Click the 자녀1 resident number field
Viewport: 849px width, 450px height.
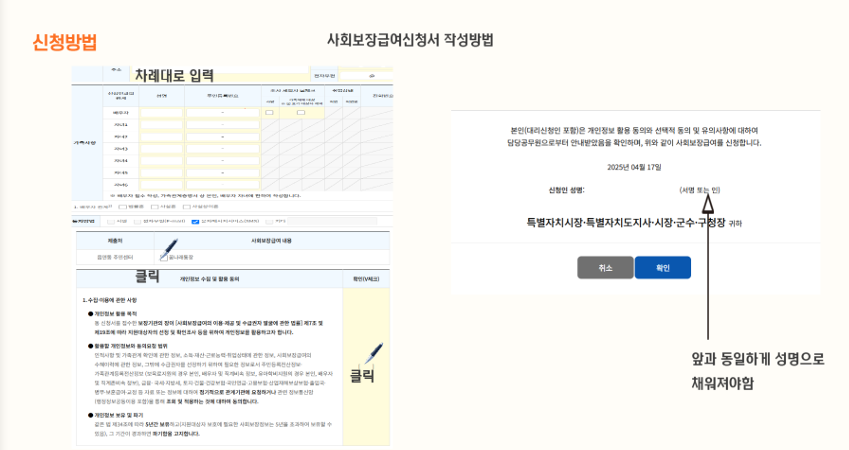pos(223,125)
